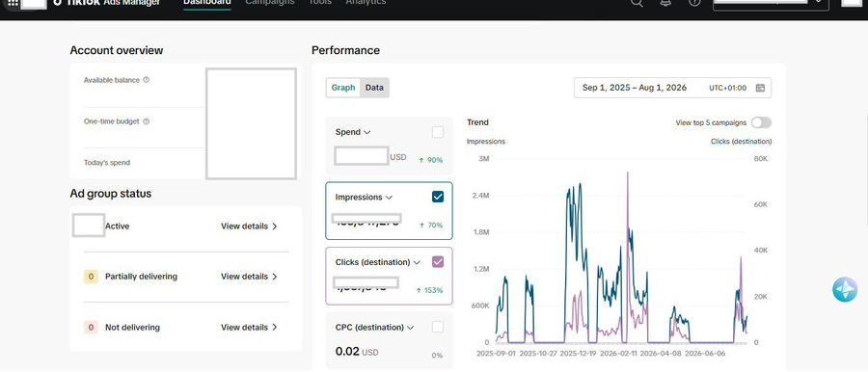Enable the Spend metric checkbox
The width and height of the screenshot is (868, 372).
(x=437, y=132)
